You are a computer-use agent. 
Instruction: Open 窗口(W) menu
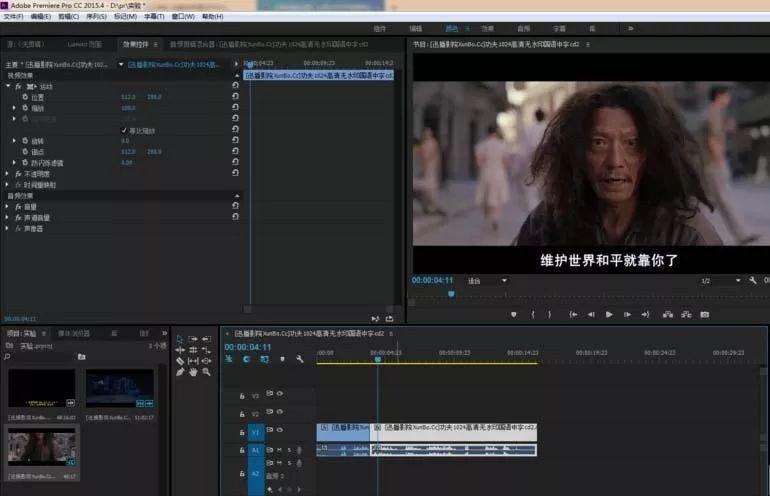pos(183,17)
